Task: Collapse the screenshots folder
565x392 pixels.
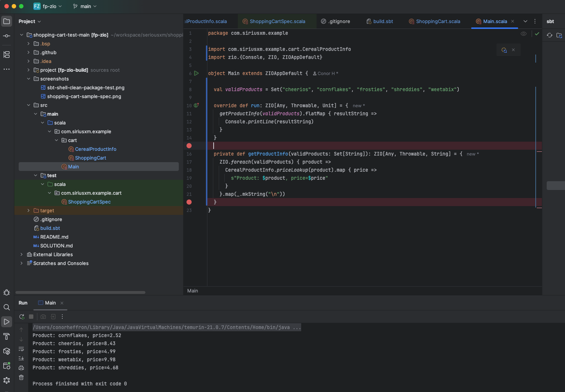Action: point(29,79)
